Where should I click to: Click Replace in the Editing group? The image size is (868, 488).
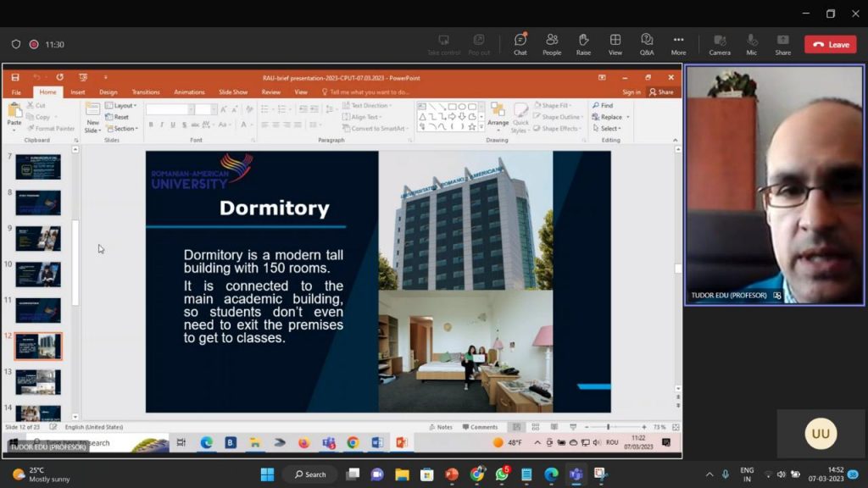click(x=610, y=117)
